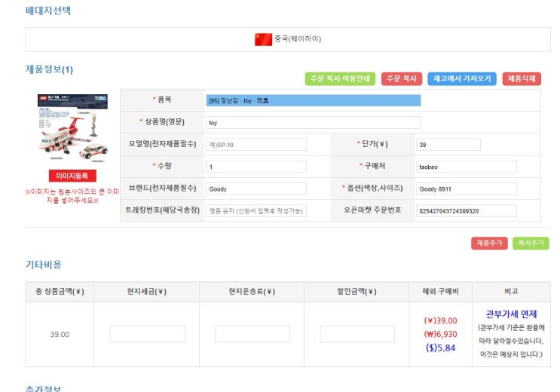
Task: Click the (¥)39.00 amount
Action: pos(440,320)
